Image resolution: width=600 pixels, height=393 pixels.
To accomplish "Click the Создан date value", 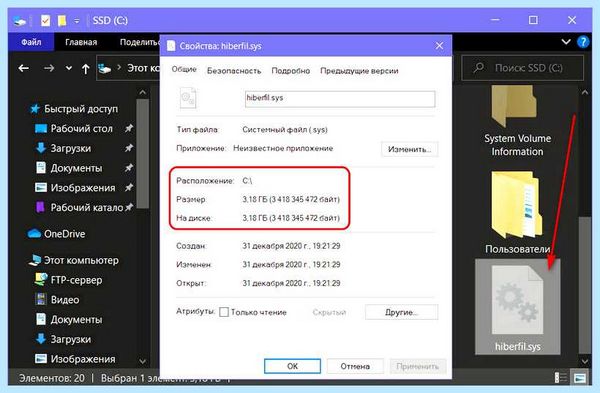I will point(291,246).
